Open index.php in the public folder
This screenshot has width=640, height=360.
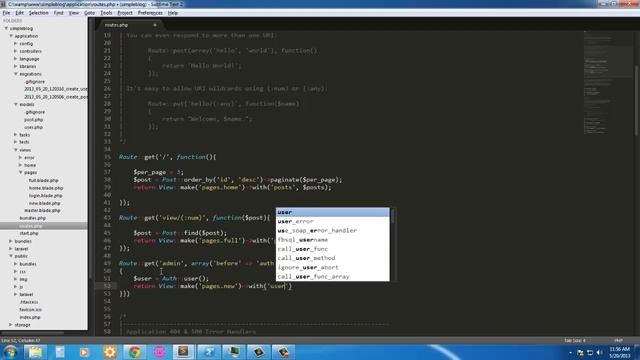click(30, 317)
